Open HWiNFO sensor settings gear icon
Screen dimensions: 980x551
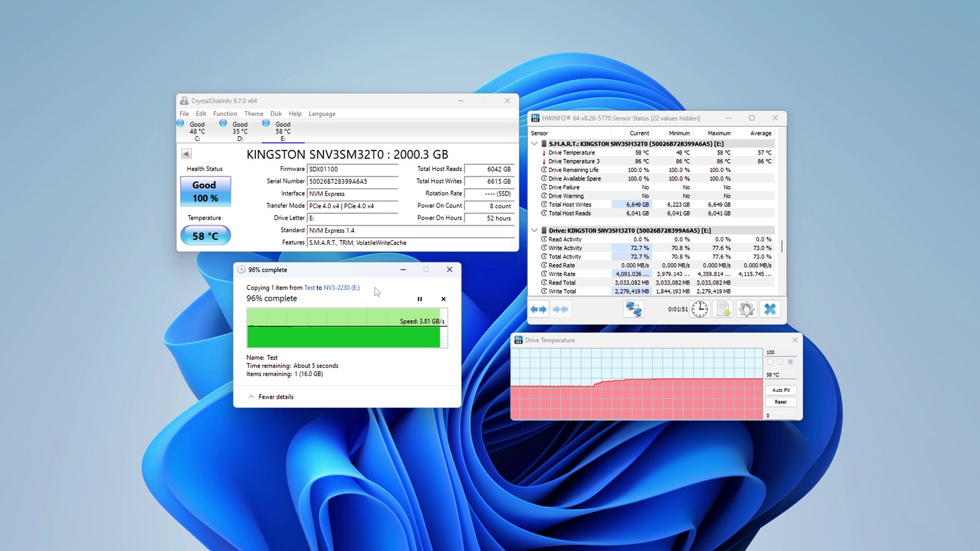tap(746, 309)
